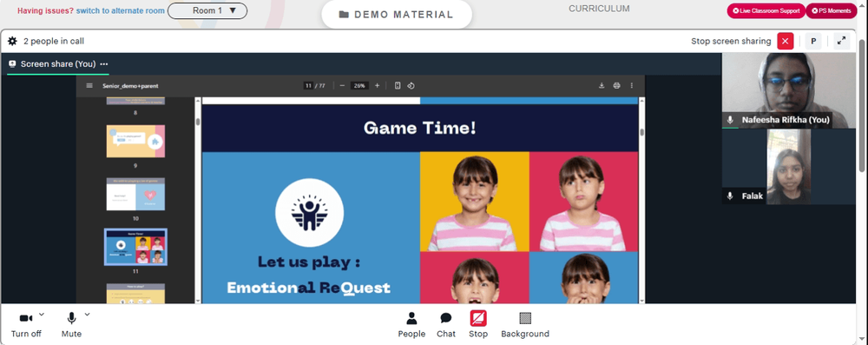Expand microphone options chevron
This screenshot has height=345, width=868.
[x=87, y=315]
